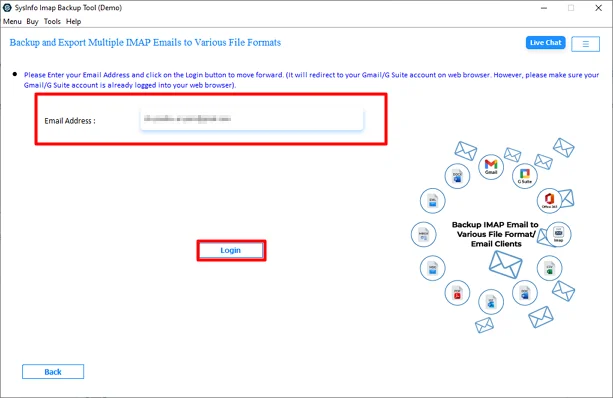Viewport: 613px width, 398px height.
Task: Minimize the SysInfo Imap Backup Tool window
Action: coord(544,8)
